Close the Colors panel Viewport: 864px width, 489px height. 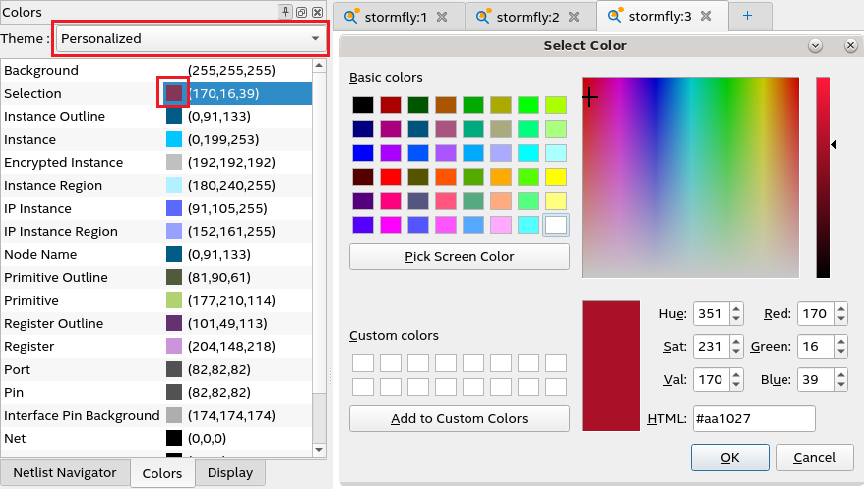[x=317, y=12]
